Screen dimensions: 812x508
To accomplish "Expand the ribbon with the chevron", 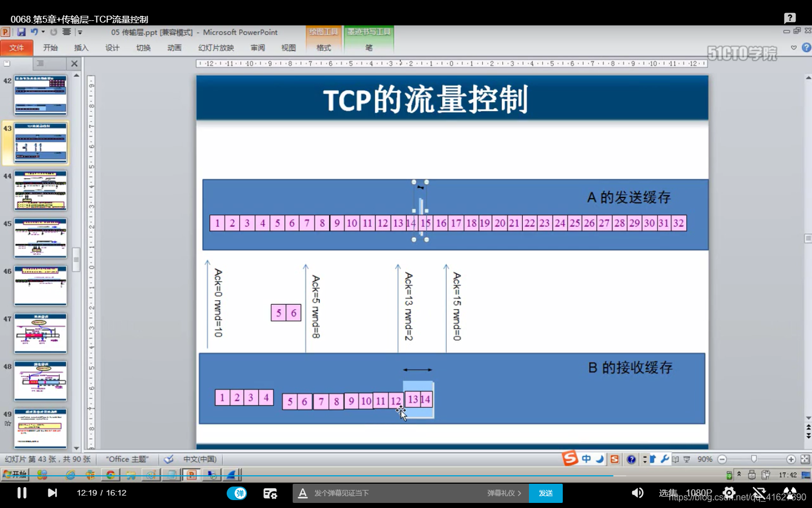I will pyautogui.click(x=794, y=48).
